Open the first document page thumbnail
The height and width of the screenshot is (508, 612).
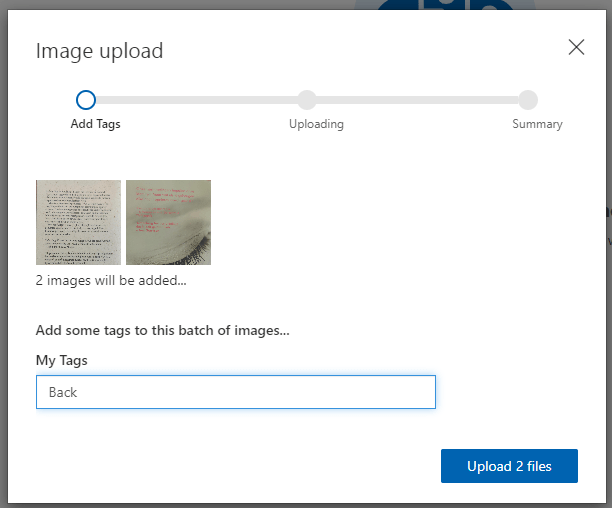pyautogui.click(x=78, y=222)
